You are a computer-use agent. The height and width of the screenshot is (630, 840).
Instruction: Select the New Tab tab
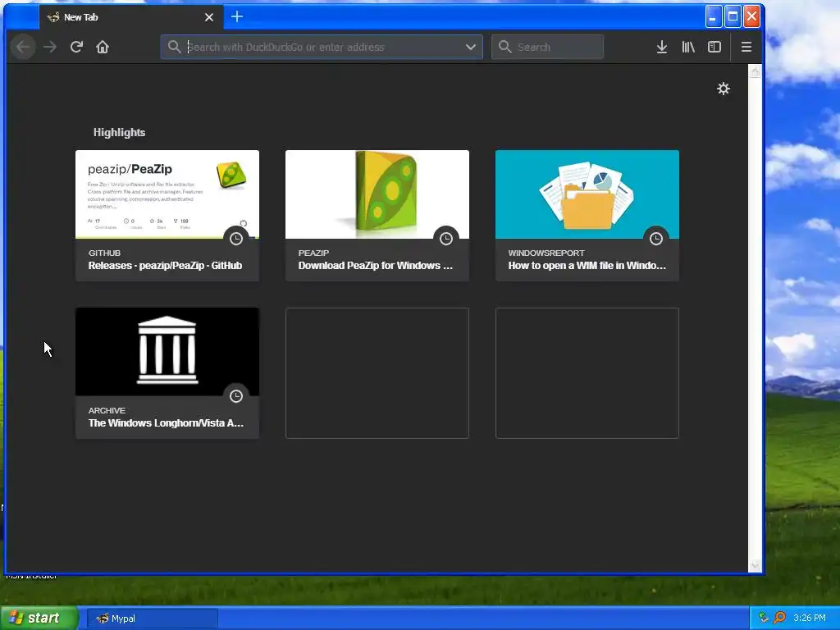pos(131,17)
